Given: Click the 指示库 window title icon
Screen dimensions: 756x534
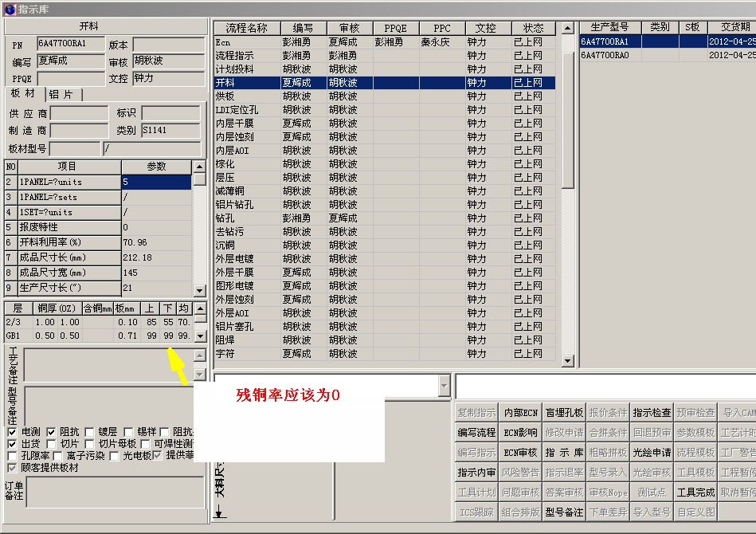Looking at the screenshot, I should (10, 9).
